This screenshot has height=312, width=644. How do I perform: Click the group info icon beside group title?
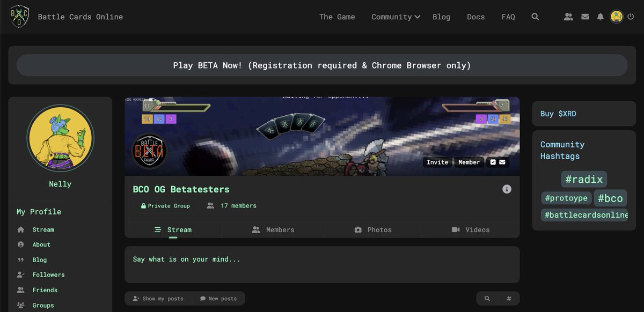coord(507,189)
